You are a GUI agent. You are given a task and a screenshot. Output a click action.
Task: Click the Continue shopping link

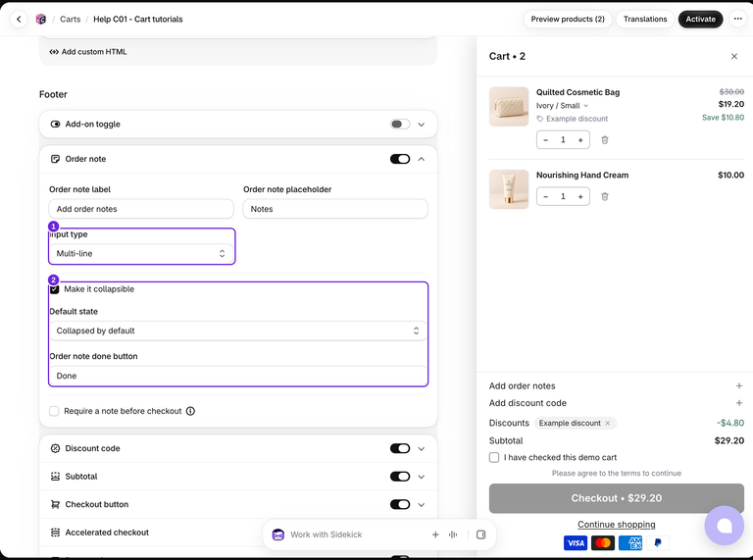(616, 525)
